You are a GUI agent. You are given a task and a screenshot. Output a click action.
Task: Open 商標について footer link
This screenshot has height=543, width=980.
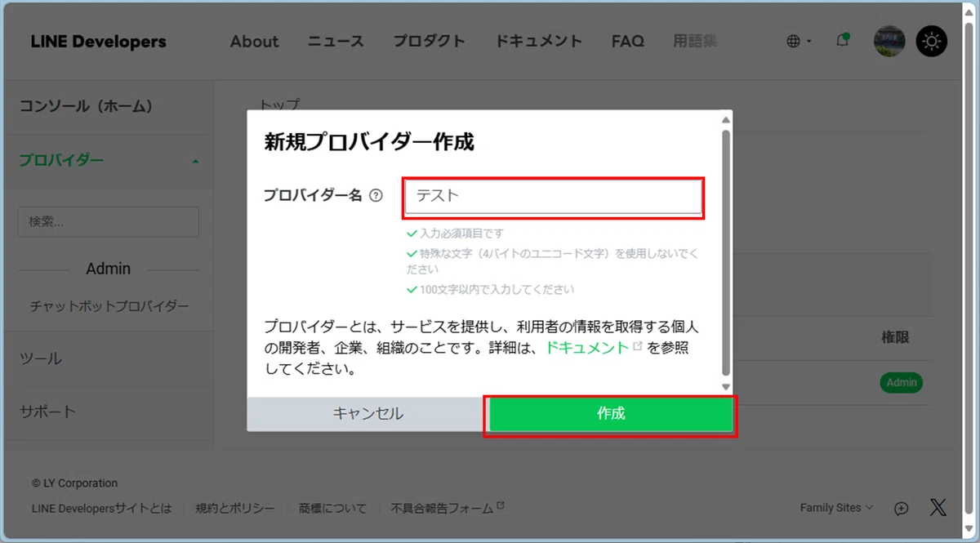[333, 508]
